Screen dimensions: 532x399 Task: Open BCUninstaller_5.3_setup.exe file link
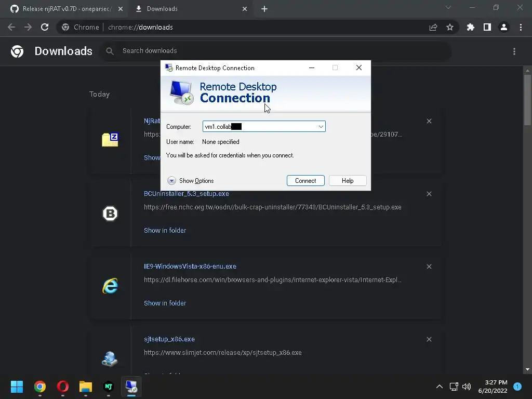187,194
